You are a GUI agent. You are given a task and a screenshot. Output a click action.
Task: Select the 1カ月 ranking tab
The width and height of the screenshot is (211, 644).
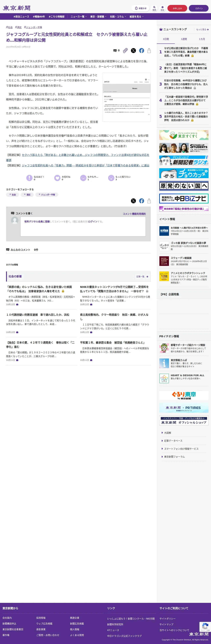tap(202, 39)
